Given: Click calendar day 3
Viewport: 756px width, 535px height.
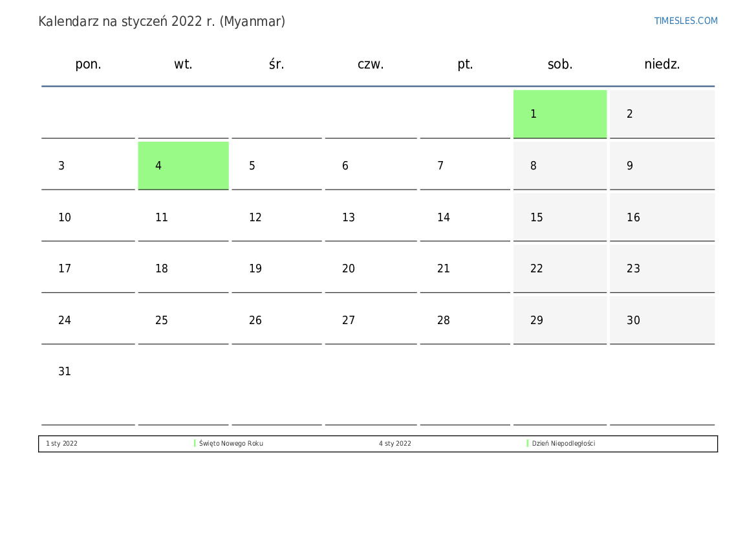Looking at the screenshot, I should click(x=88, y=166).
